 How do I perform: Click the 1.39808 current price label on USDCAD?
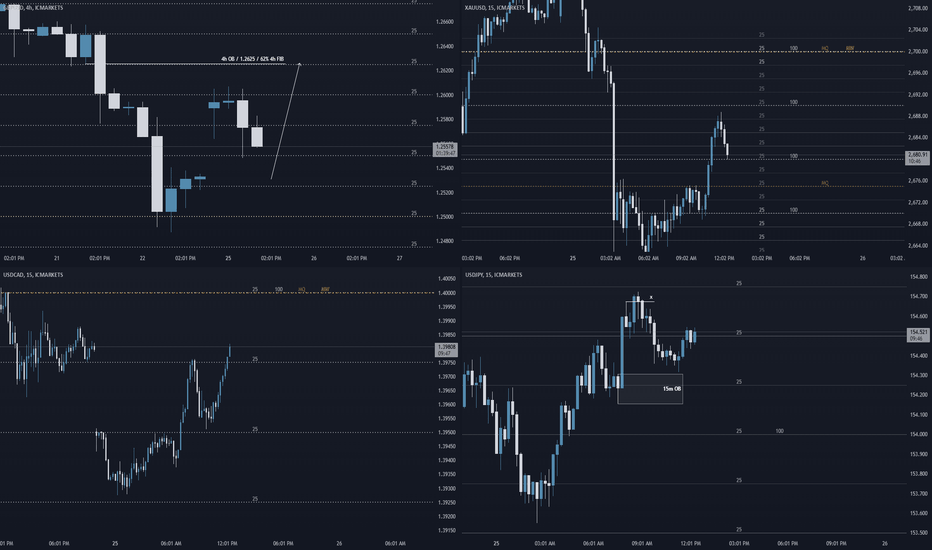pyautogui.click(x=446, y=350)
